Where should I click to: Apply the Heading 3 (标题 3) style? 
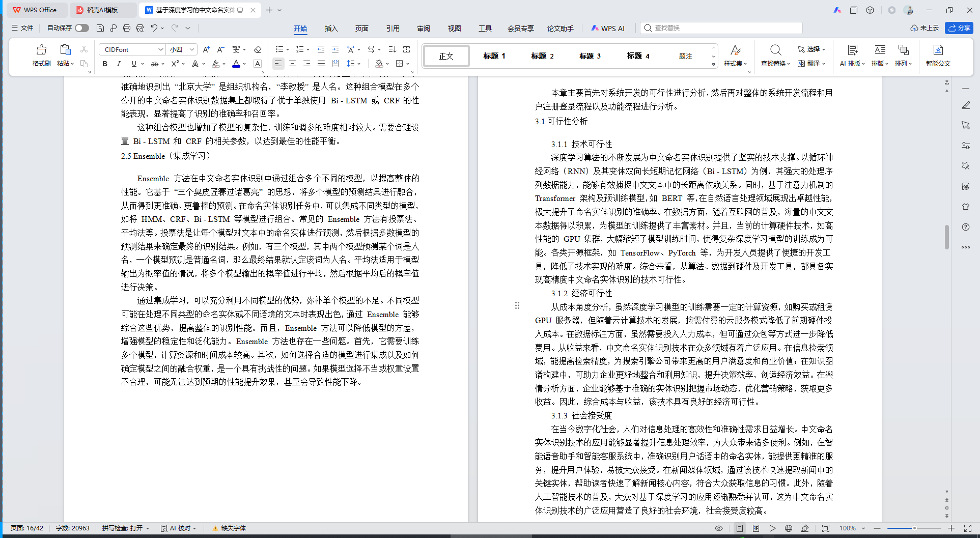click(x=590, y=56)
